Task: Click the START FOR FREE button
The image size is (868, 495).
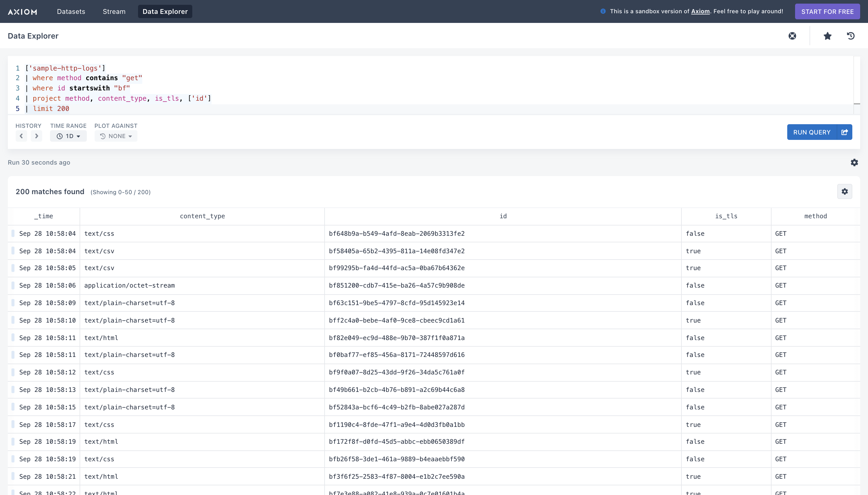Action: tap(827, 11)
